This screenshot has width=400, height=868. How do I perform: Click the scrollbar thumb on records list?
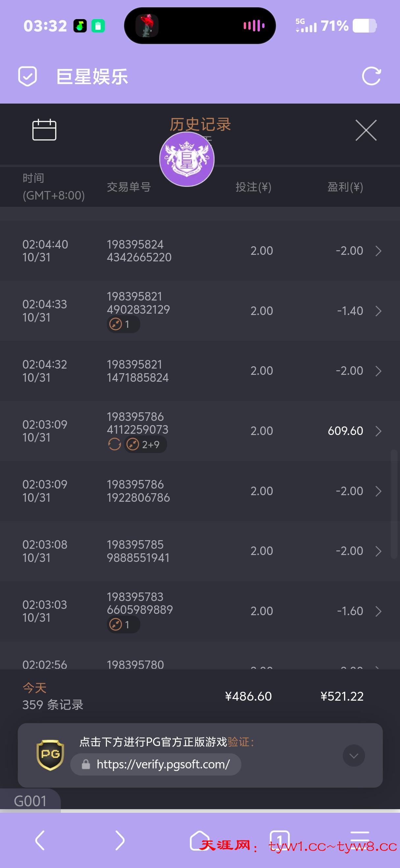393,504
